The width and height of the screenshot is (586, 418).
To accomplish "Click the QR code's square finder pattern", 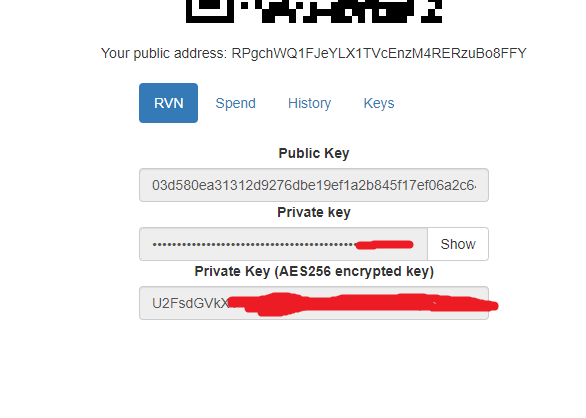I will click(210, 10).
